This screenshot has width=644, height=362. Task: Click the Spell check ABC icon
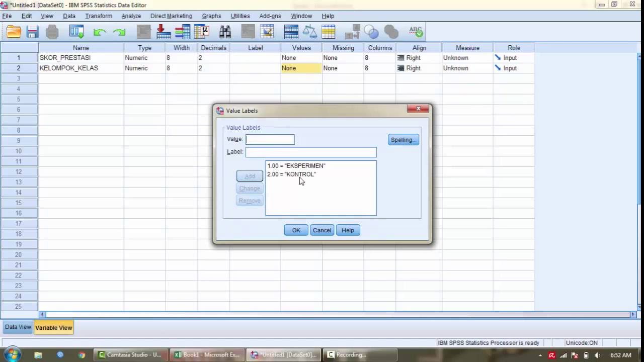tap(416, 32)
